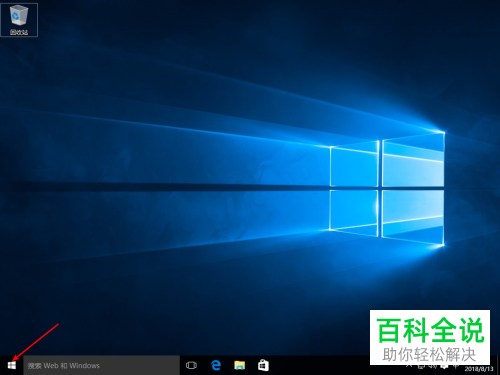Select the Recycle Bin desktop icon
The width and height of the screenshot is (500, 375).
pyautogui.click(x=19, y=20)
